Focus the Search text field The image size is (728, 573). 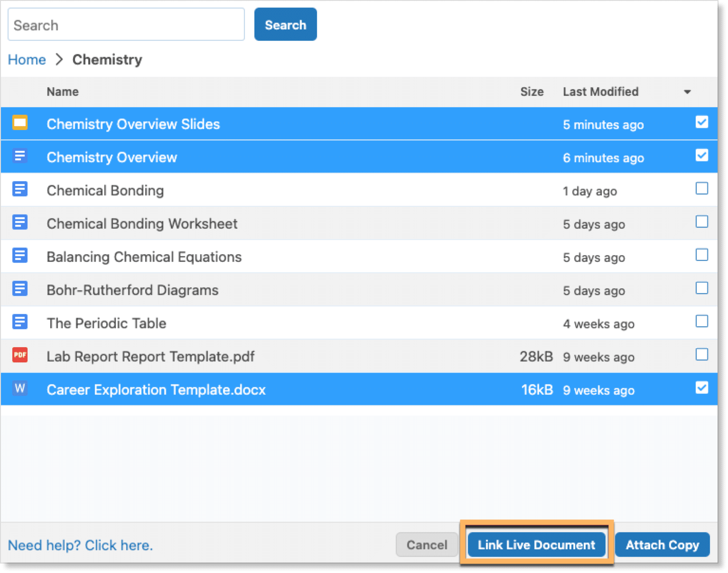[126, 25]
